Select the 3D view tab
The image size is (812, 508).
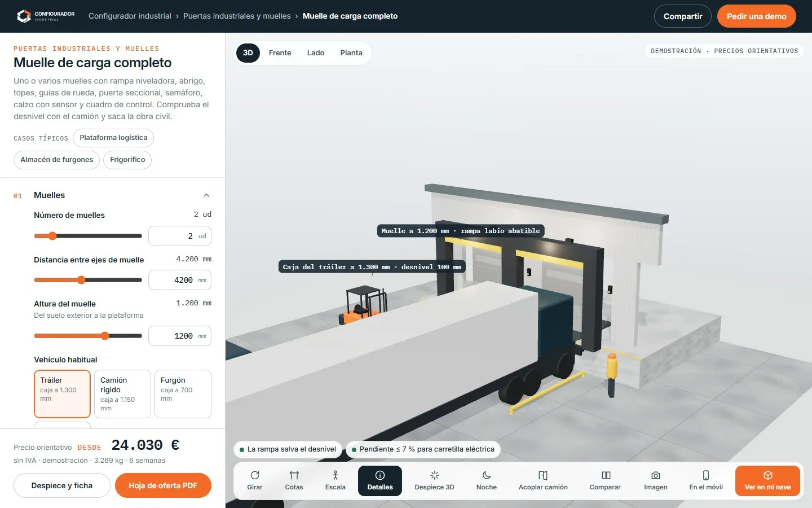248,53
